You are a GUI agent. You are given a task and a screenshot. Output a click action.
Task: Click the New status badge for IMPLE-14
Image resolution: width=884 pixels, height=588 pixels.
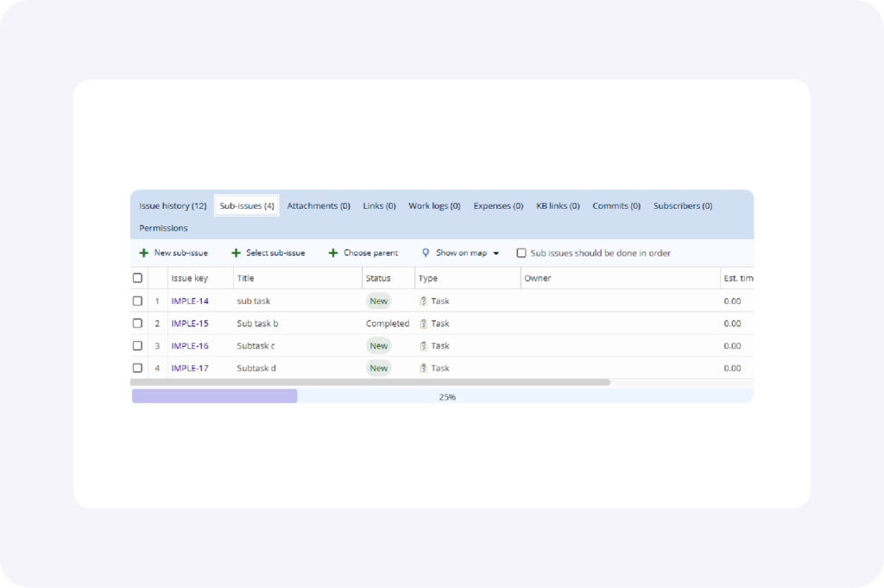coord(378,301)
